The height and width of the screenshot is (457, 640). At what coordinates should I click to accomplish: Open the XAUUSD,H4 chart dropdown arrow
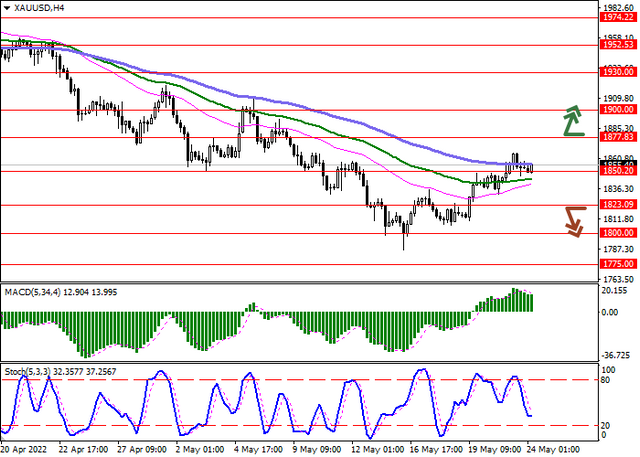tap(7, 8)
